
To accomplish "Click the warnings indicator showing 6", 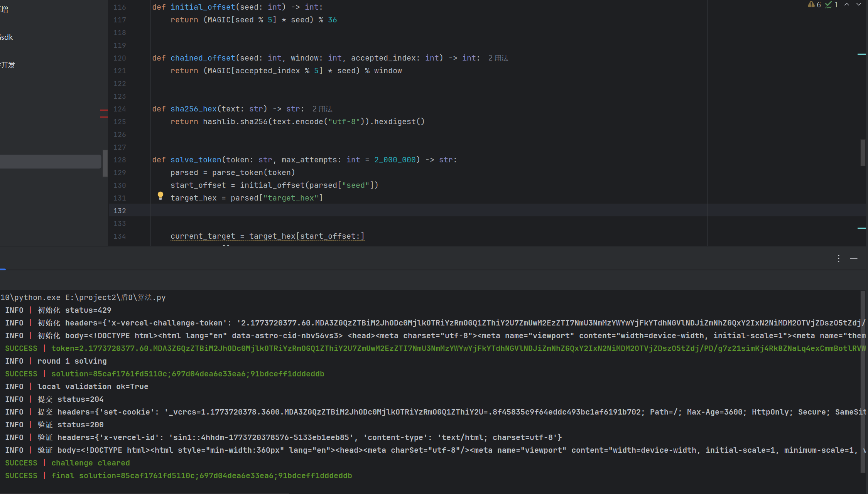I will pyautogui.click(x=814, y=5).
